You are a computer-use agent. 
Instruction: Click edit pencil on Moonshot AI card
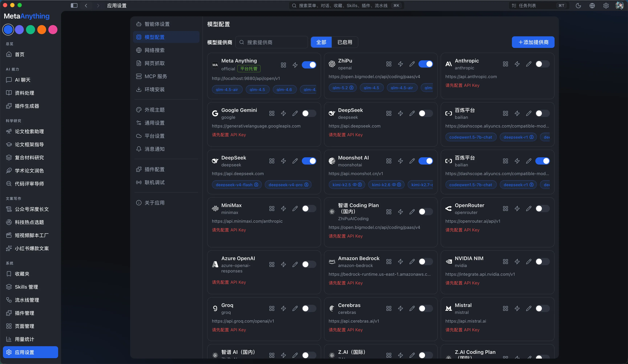412,161
